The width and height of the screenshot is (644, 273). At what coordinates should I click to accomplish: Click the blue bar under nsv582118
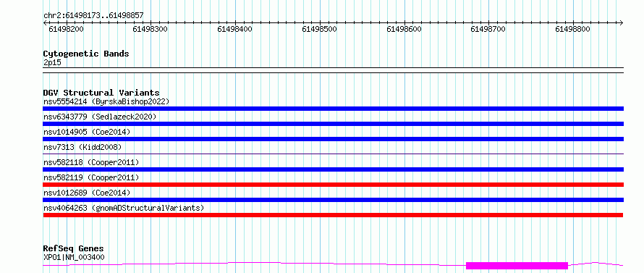coord(333,169)
